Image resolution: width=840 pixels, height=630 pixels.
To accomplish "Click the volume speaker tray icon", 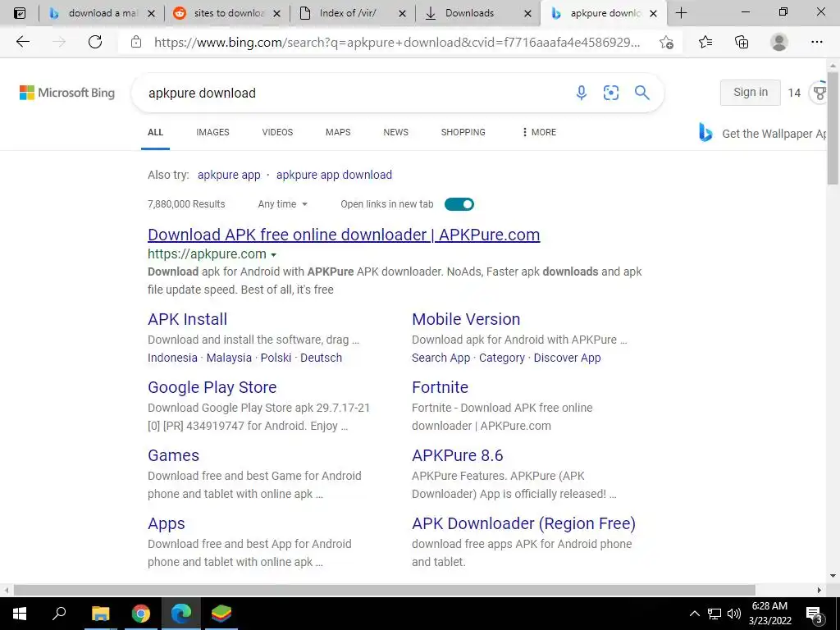I will point(734,614).
